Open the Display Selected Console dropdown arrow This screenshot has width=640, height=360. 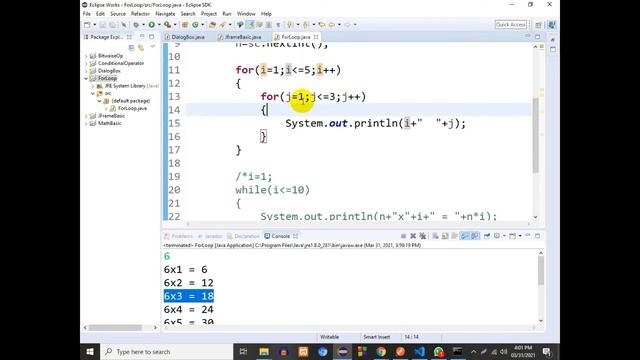click(x=504, y=236)
